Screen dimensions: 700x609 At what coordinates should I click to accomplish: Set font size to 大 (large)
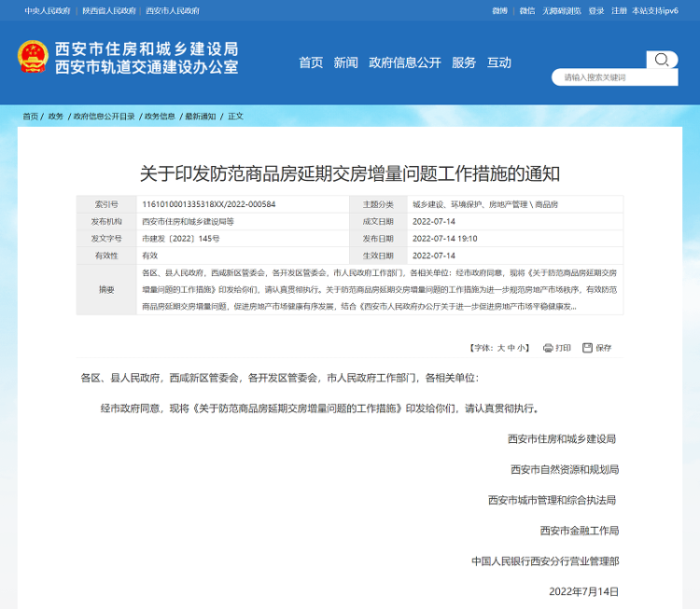click(500, 348)
